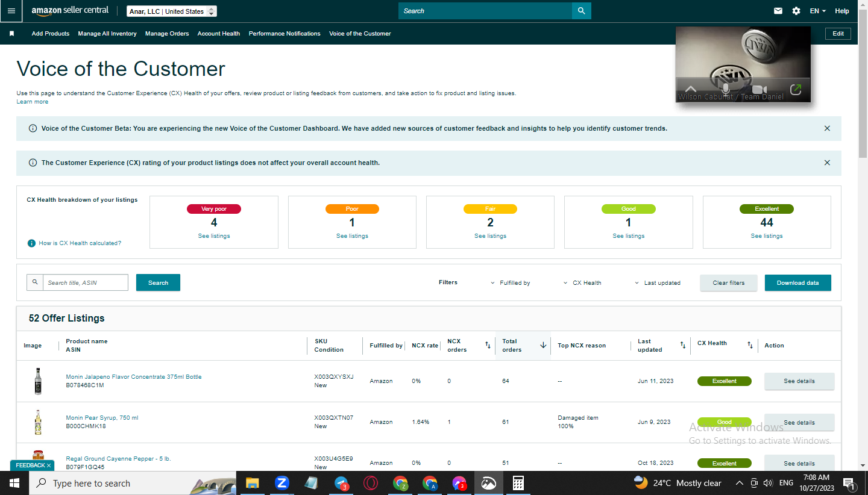The height and width of the screenshot is (495, 868).
Task: Click the Search title, ASIN input field
Action: point(86,282)
